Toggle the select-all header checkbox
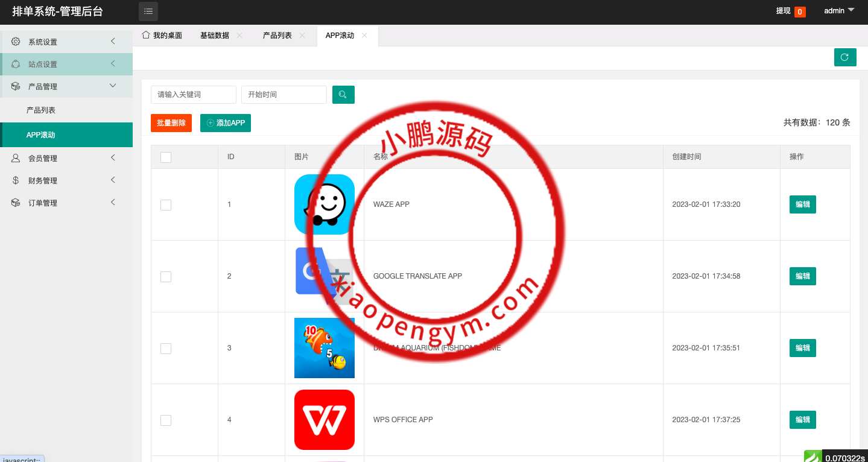 pos(166,157)
